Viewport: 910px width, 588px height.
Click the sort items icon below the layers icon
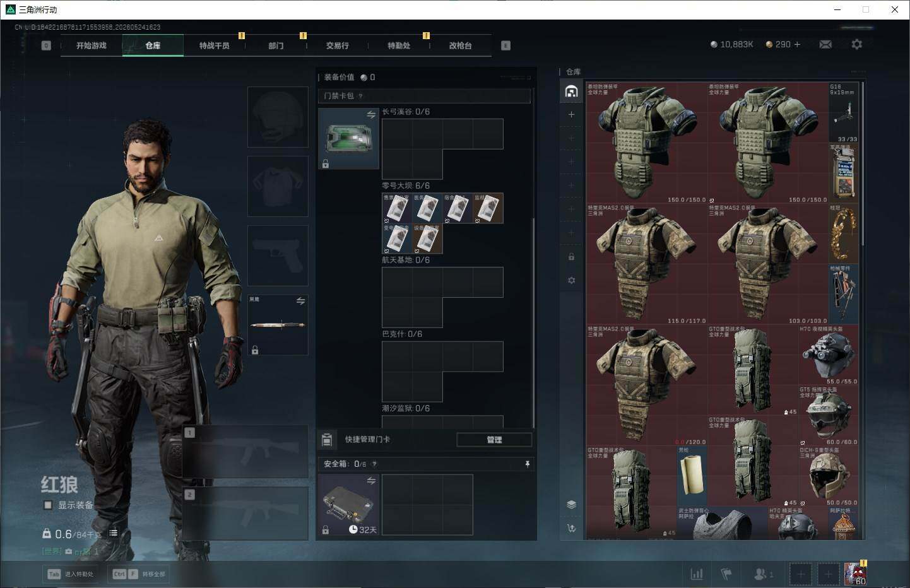tap(571, 528)
